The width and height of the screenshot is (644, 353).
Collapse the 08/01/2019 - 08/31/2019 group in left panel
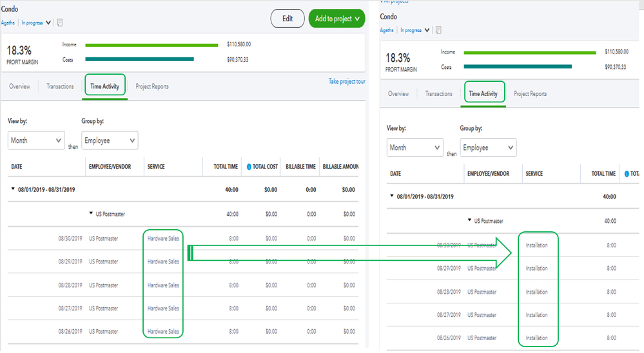coord(14,190)
